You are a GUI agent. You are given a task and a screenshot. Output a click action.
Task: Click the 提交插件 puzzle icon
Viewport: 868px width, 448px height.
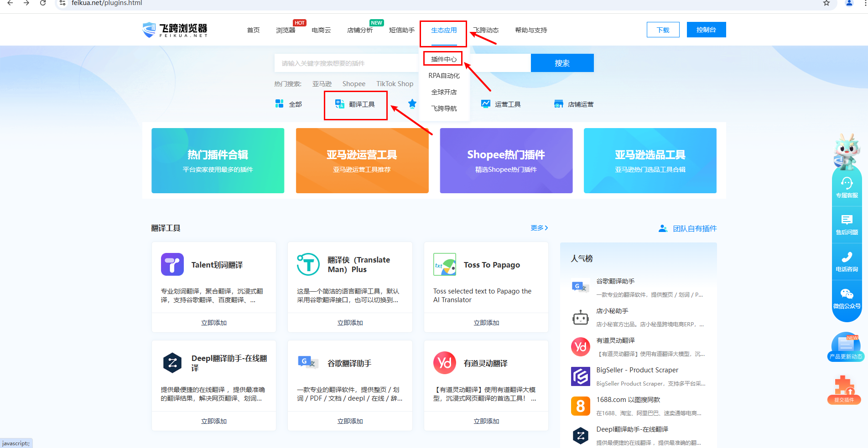pos(844,386)
